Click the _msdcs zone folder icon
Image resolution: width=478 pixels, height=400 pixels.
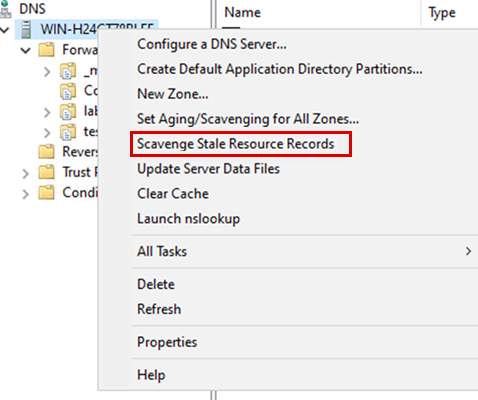pyautogui.click(x=68, y=71)
